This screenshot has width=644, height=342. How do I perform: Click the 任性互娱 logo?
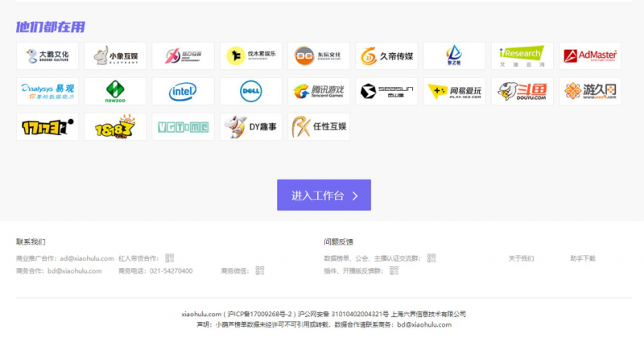point(319,127)
